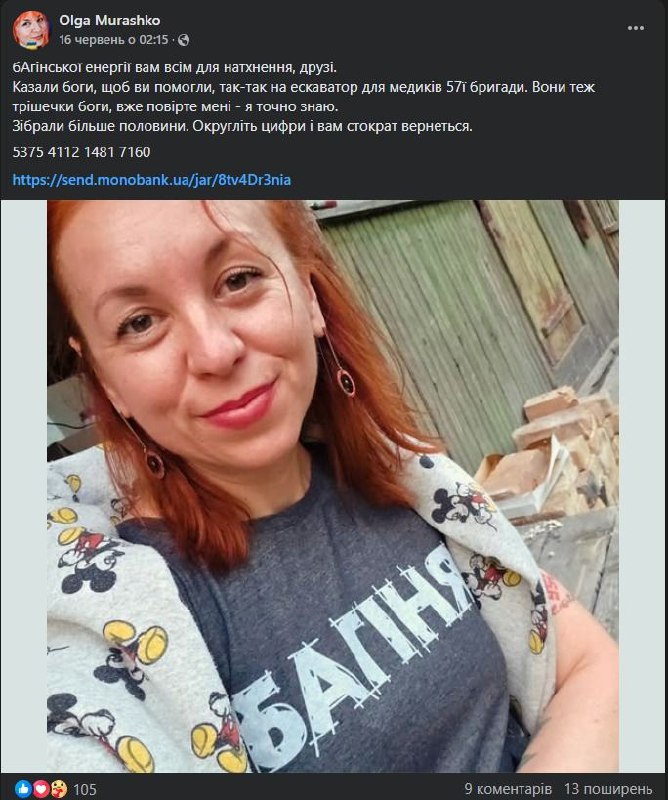This screenshot has width=668, height=800.
Task: Open the timestamp 16 червень о 02:15
Action: (x=113, y=40)
